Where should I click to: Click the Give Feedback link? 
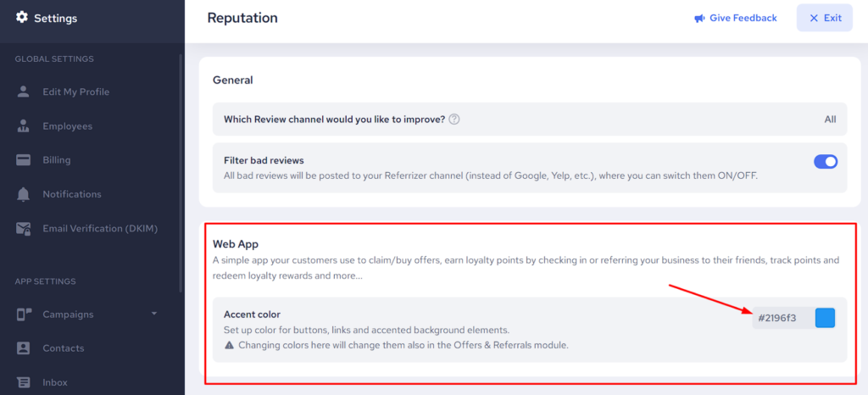pos(743,18)
